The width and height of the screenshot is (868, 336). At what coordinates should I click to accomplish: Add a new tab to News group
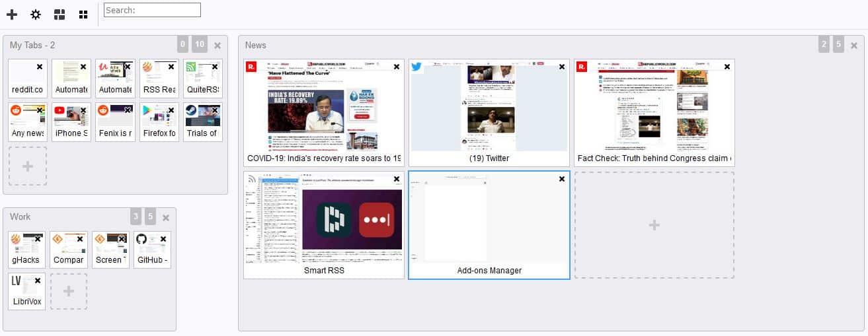pyautogui.click(x=654, y=225)
